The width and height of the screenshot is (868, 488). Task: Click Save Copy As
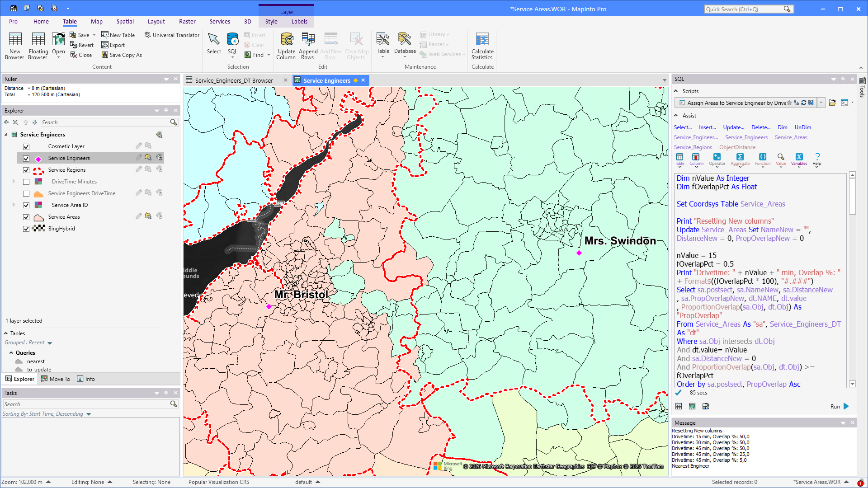click(x=122, y=55)
